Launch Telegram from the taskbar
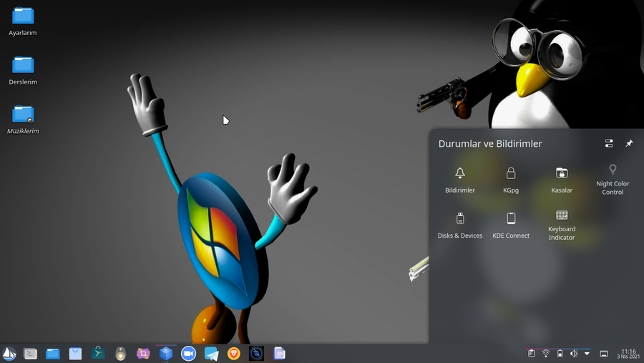The width and height of the screenshot is (644, 363). pos(211,353)
